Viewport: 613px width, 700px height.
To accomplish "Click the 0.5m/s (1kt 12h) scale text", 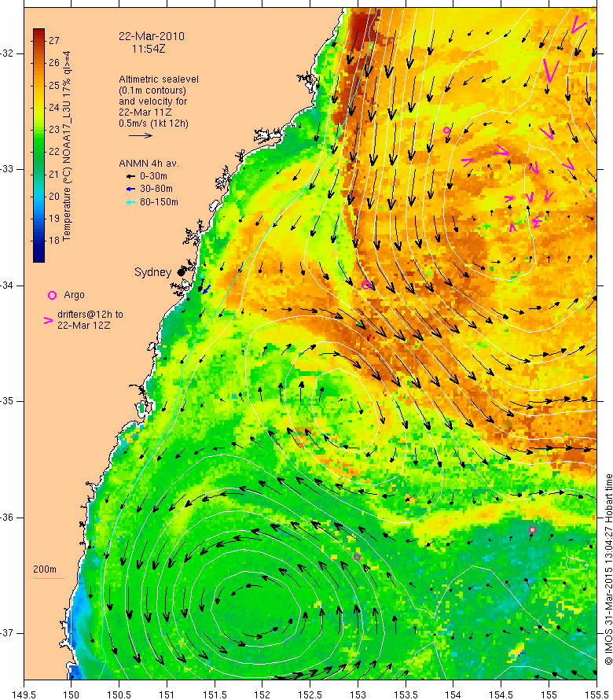I will pyautogui.click(x=153, y=123).
